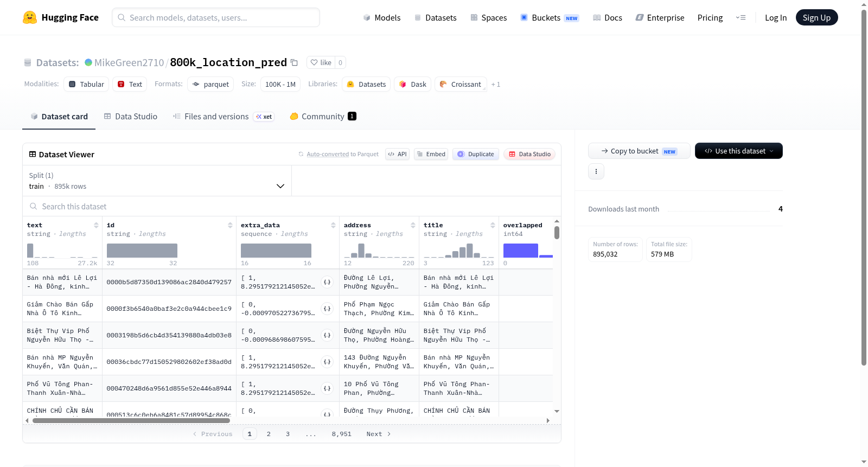868x467 pixels.
Task: Sort the address column
Action: [x=413, y=225]
